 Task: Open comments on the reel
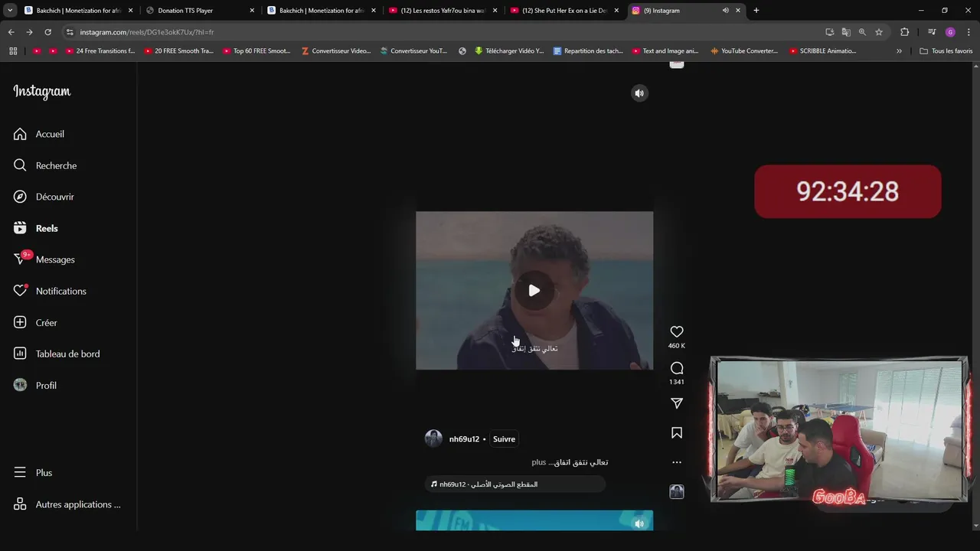677,368
